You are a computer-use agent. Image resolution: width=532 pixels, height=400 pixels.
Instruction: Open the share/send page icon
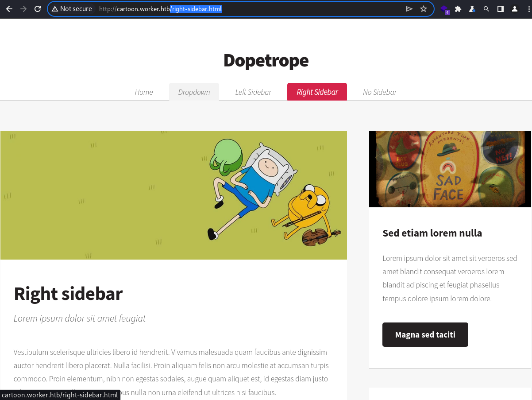[x=409, y=9]
